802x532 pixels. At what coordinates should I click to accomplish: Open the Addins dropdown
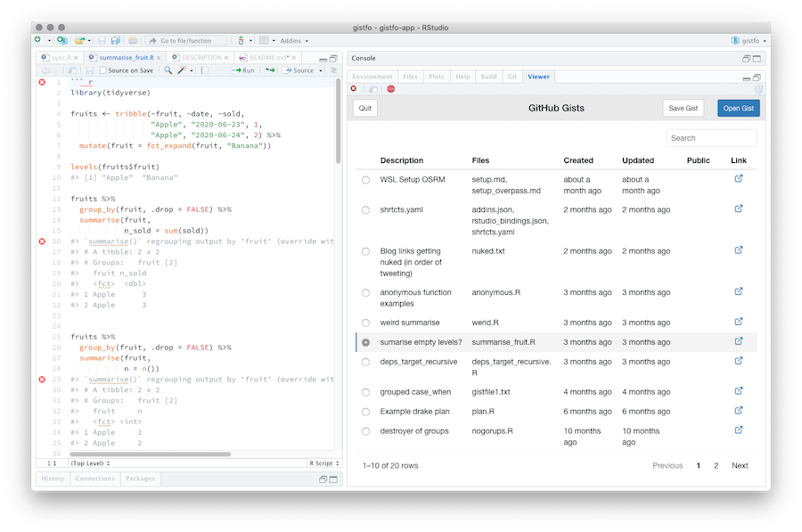294,41
